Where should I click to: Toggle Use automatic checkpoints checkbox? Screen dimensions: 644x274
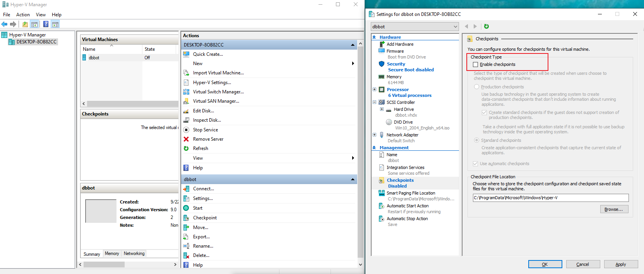tap(475, 164)
